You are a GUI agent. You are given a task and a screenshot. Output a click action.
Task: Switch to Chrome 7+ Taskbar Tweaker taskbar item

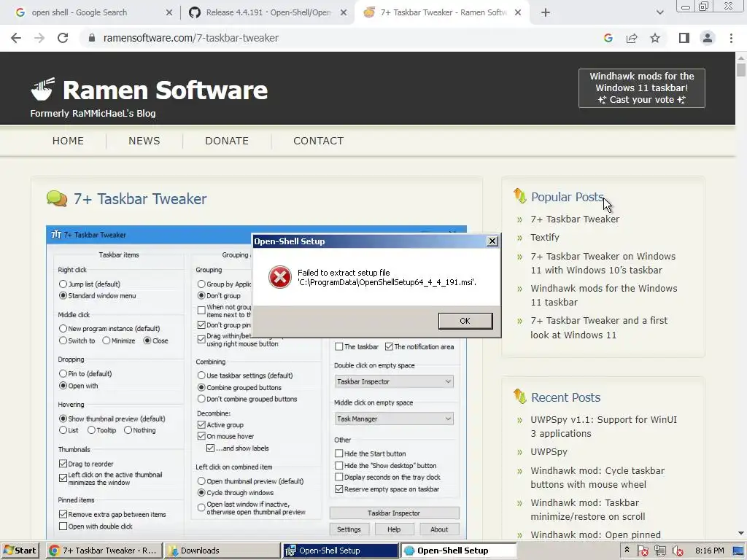(104, 551)
